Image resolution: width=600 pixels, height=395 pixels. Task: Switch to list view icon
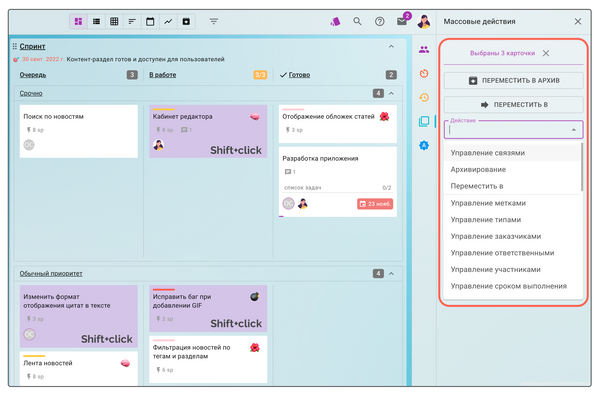click(96, 21)
